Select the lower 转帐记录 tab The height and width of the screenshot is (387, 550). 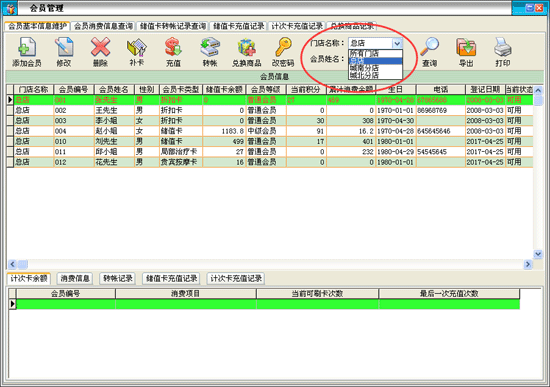pyautogui.click(x=117, y=279)
